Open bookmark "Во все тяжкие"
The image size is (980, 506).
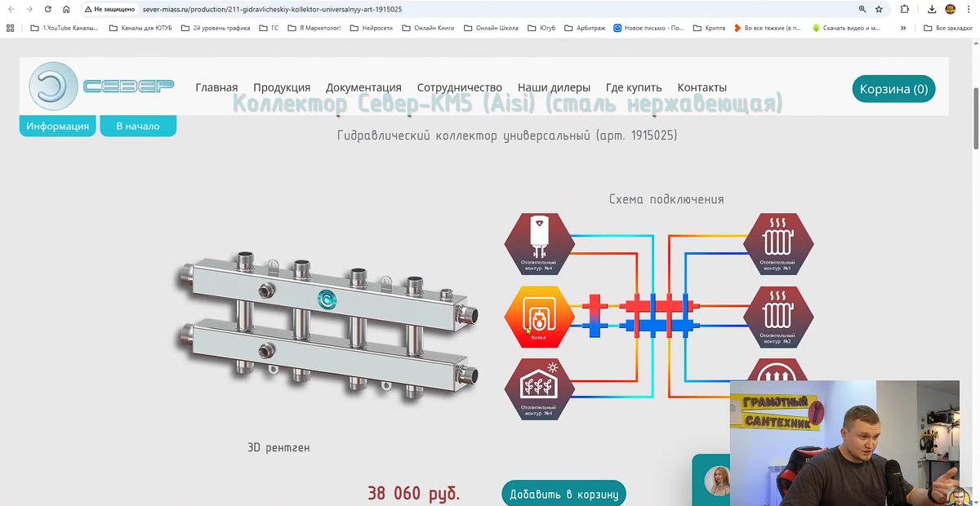pyautogui.click(x=767, y=28)
